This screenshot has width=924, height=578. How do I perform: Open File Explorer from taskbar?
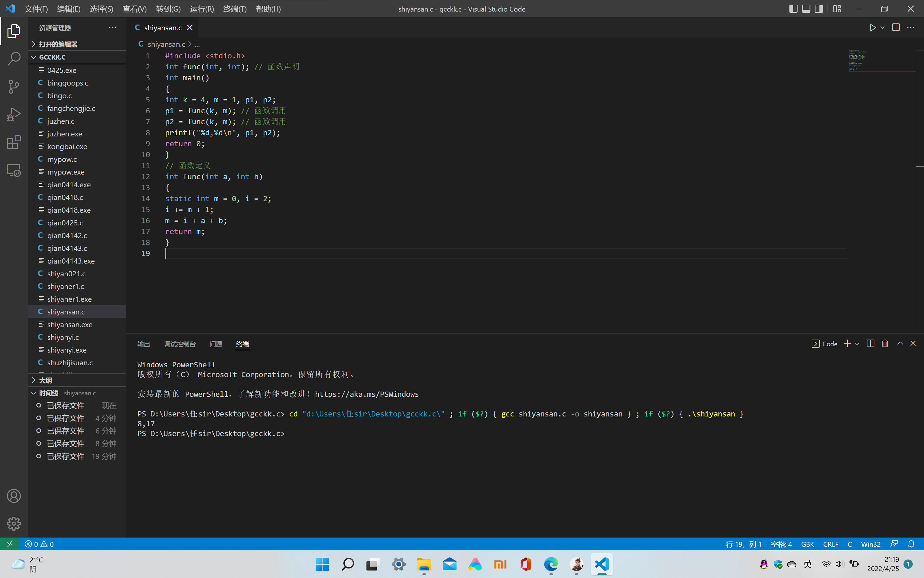(x=424, y=564)
